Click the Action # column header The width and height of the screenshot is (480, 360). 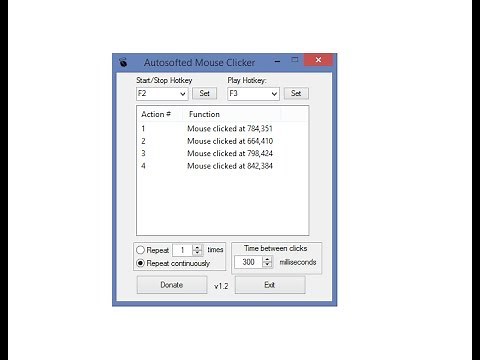click(x=160, y=114)
